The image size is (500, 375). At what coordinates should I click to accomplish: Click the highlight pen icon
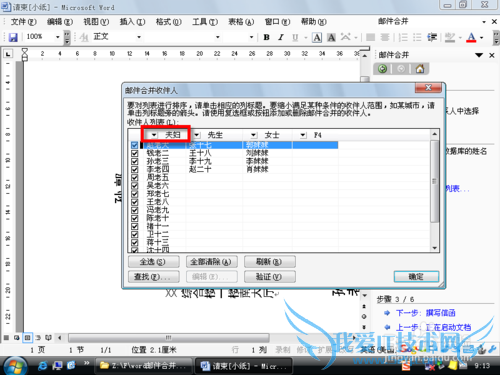pos(450,37)
